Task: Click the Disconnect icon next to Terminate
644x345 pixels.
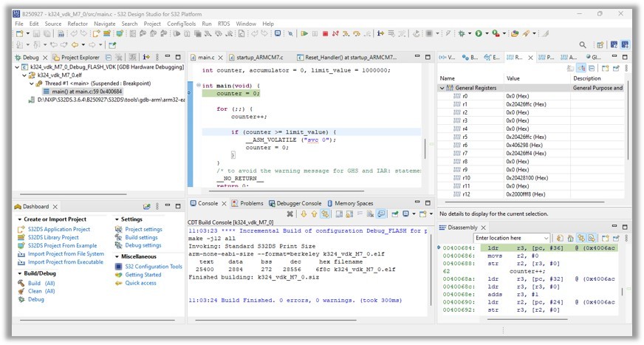Action: (335, 34)
